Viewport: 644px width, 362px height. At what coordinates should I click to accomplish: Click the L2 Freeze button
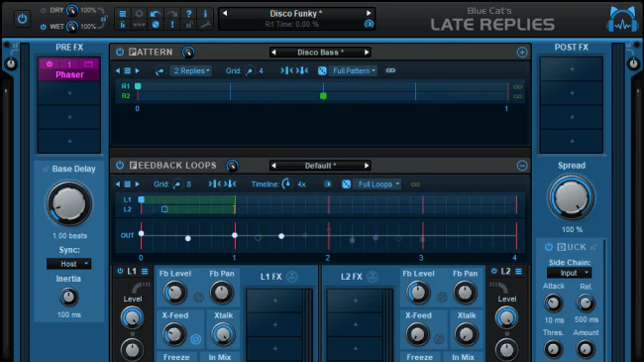420,357
